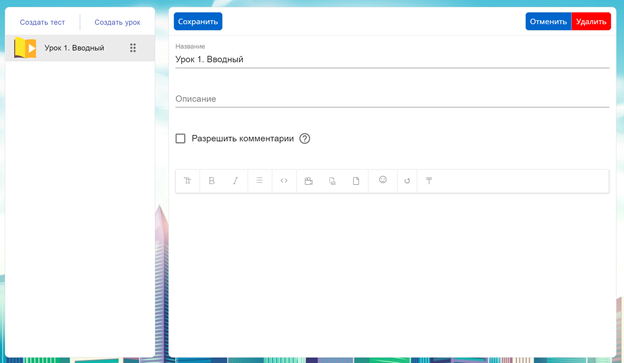624x363 pixels.
Task: Open the text size tool in editor toolbar
Action: (x=187, y=181)
